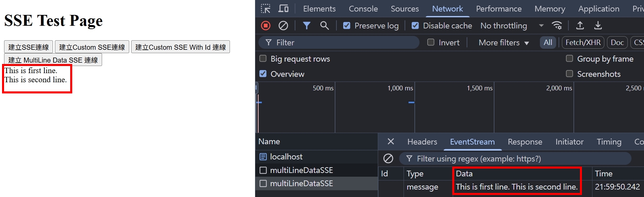Click the message time 21:59:50.242

tap(617, 187)
